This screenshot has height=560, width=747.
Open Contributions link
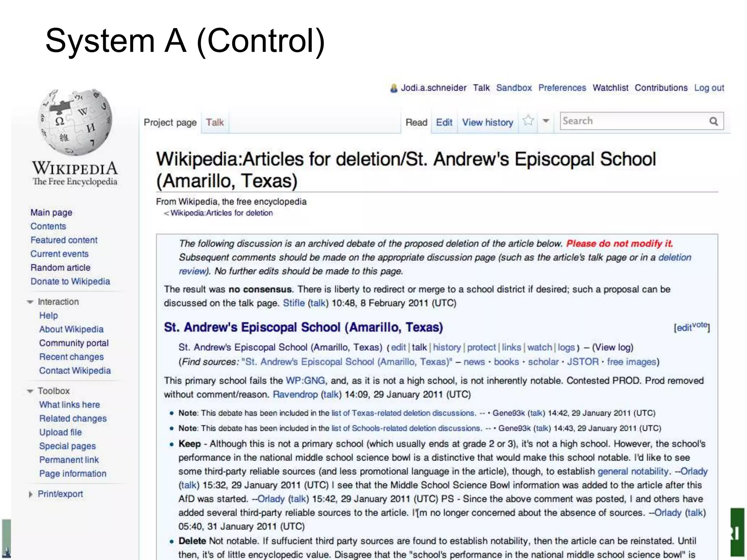click(661, 88)
